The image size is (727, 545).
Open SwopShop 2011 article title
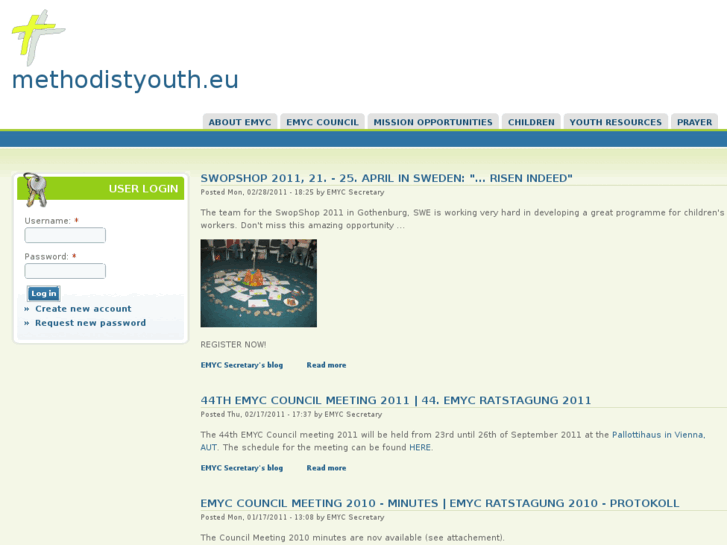[386, 178]
